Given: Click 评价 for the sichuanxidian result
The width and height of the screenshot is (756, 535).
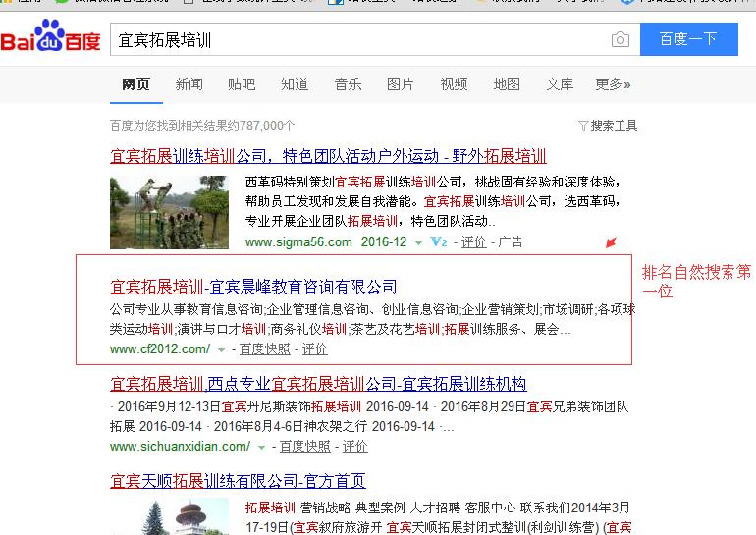Looking at the screenshot, I should pyautogui.click(x=354, y=447).
